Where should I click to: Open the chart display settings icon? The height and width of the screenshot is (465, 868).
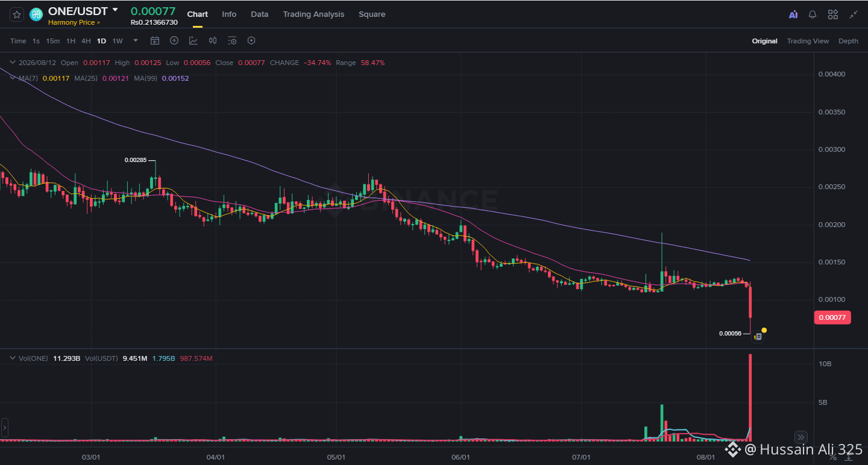232,41
